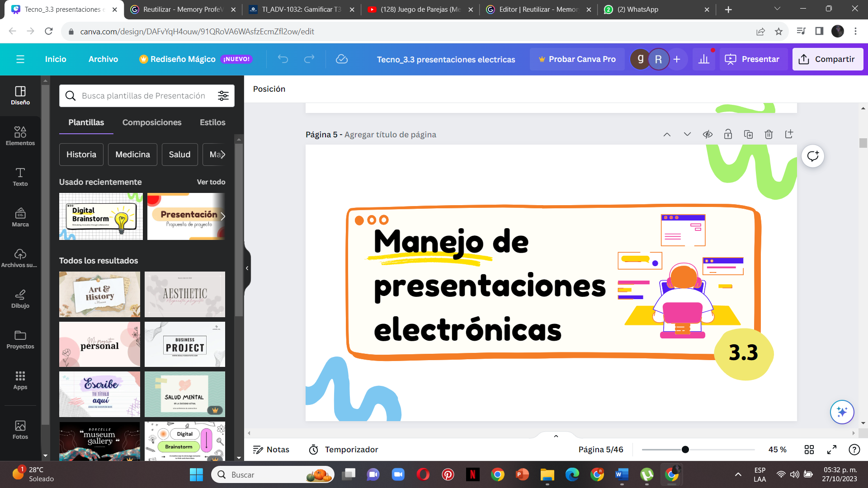Move page 5 down with the chevron
The height and width of the screenshot is (488, 868).
pyautogui.click(x=687, y=134)
